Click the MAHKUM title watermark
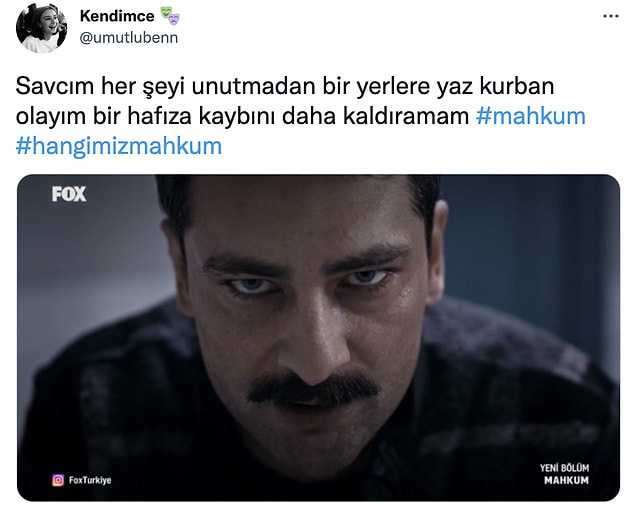This screenshot has width=635, height=510. coord(566,480)
